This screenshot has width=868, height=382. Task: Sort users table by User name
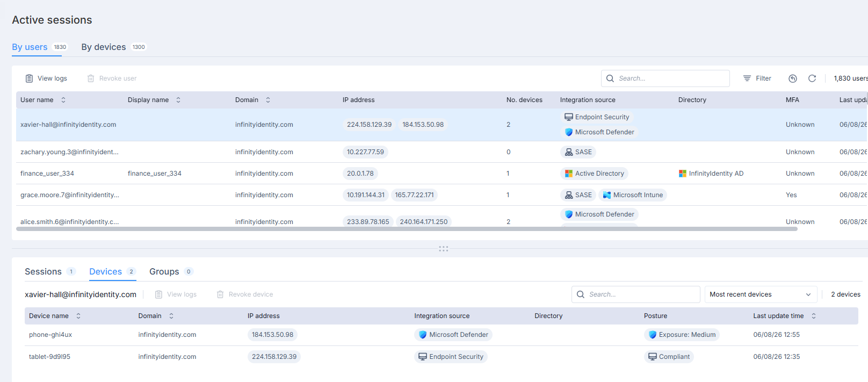(x=63, y=100)
